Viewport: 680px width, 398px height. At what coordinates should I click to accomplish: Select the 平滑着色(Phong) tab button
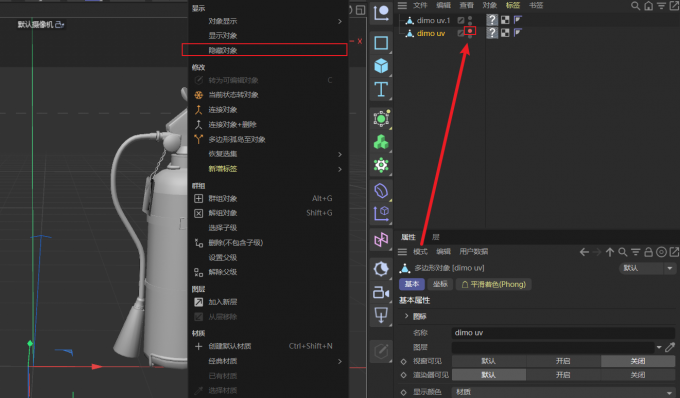point(494,284)
